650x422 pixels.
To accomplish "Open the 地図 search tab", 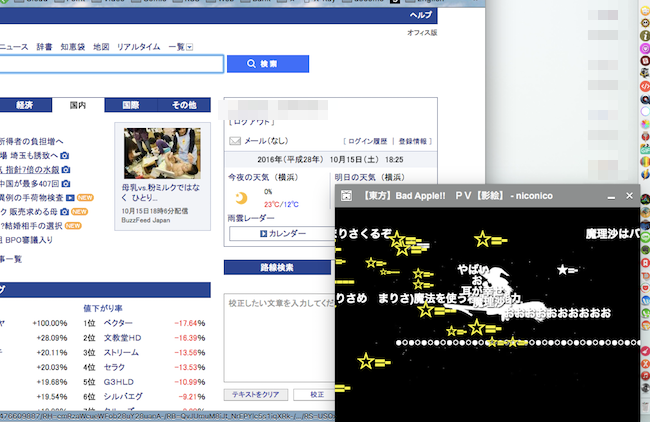I will [x=101, y=47].
